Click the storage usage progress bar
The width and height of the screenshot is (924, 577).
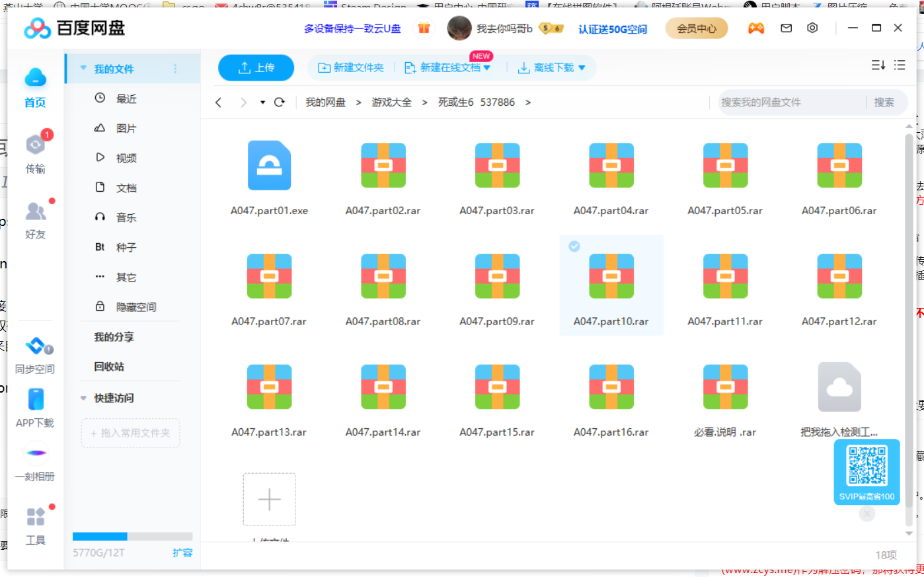(x=132, y=537)
